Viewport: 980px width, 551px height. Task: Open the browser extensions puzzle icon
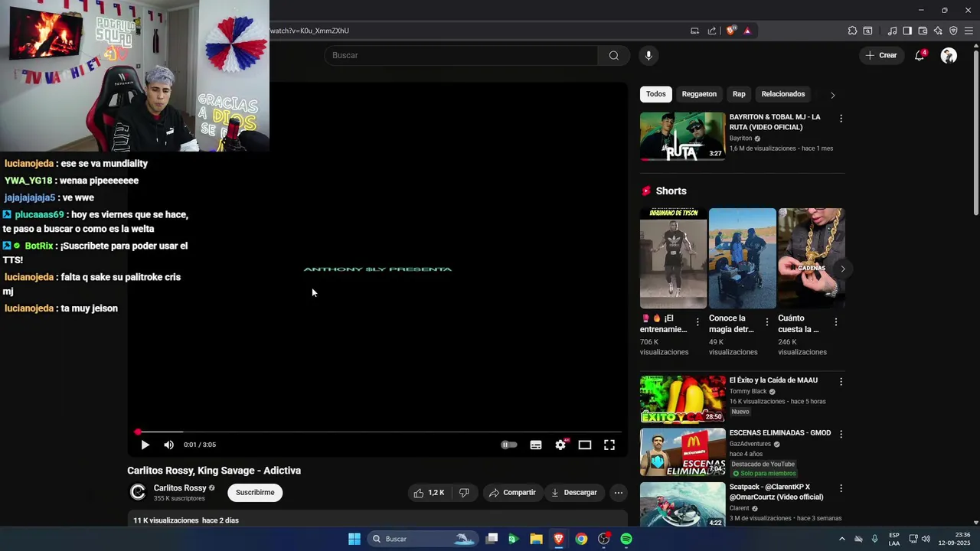[x=852, y=31]
